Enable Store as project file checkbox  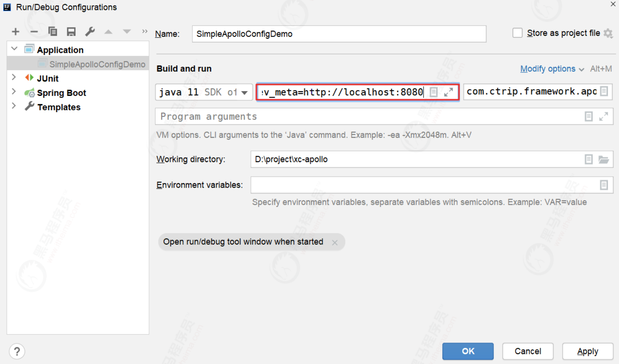point(517,33)
